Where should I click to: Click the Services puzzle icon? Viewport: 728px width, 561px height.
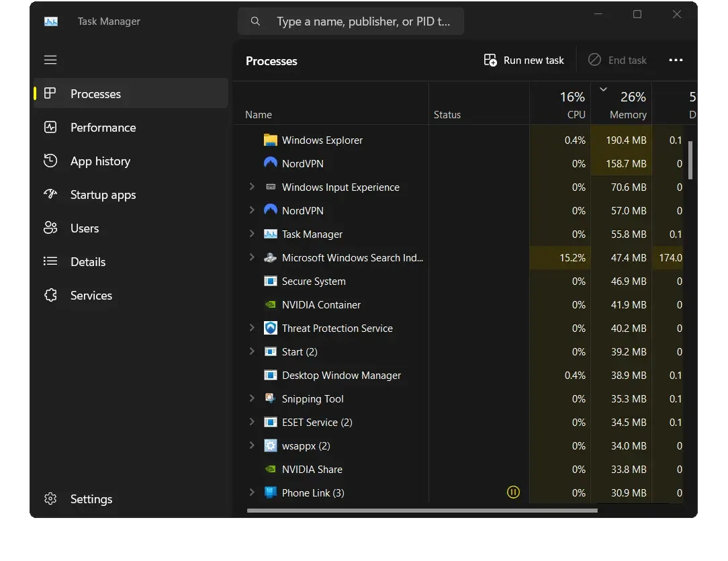pos(50,296)
